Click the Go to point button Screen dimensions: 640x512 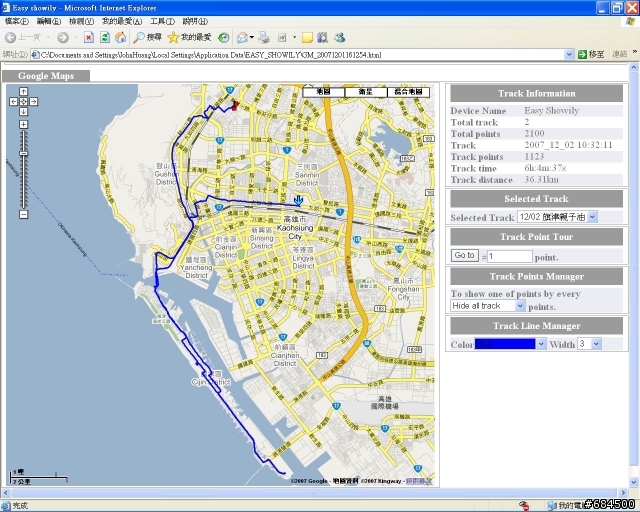tap(464, 255)
